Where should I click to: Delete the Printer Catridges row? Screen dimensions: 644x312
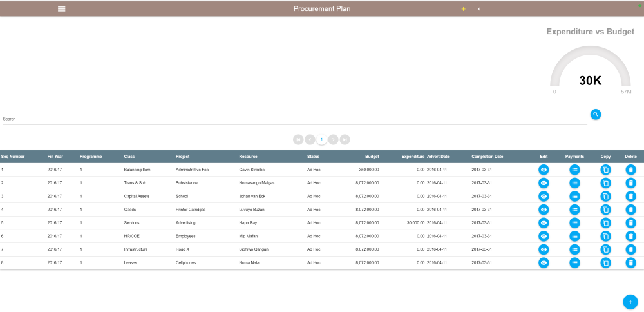click(x=631, y=210)
